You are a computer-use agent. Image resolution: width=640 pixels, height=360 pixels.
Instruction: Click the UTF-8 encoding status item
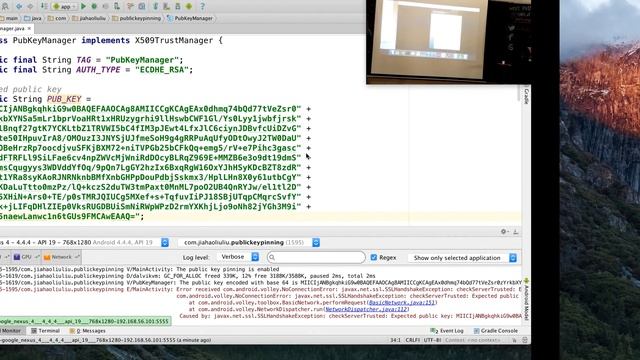coord(432,340)
